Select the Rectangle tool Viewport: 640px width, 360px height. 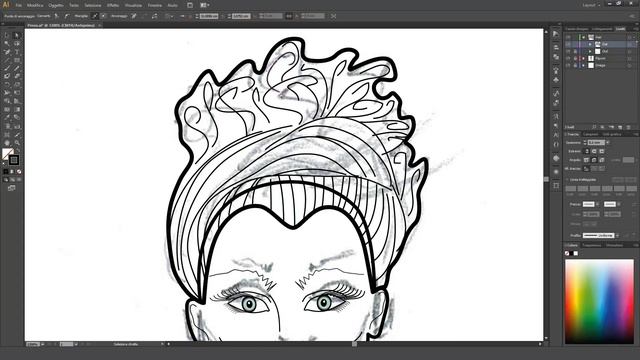(x=17, y=60)
